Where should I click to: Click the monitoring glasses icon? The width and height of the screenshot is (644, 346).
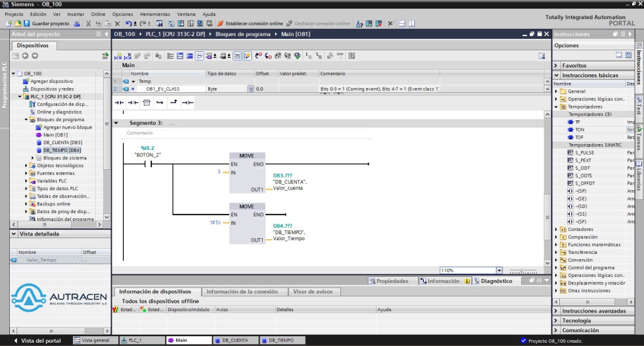pyautogui.click(x=340, y=56)
